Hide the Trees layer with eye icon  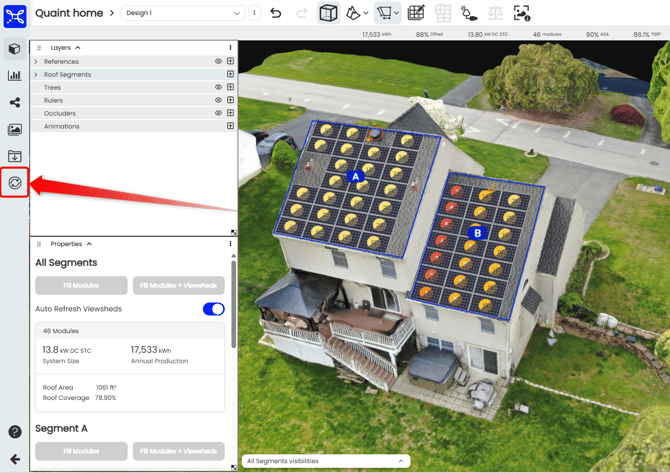tap(218, 88)
